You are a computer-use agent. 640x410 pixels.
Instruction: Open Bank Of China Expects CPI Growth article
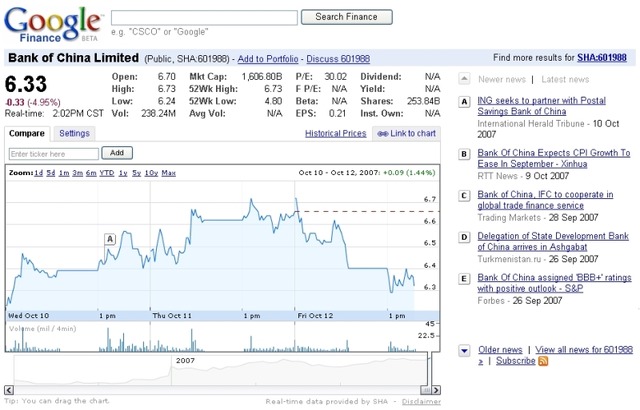[553, 158]
